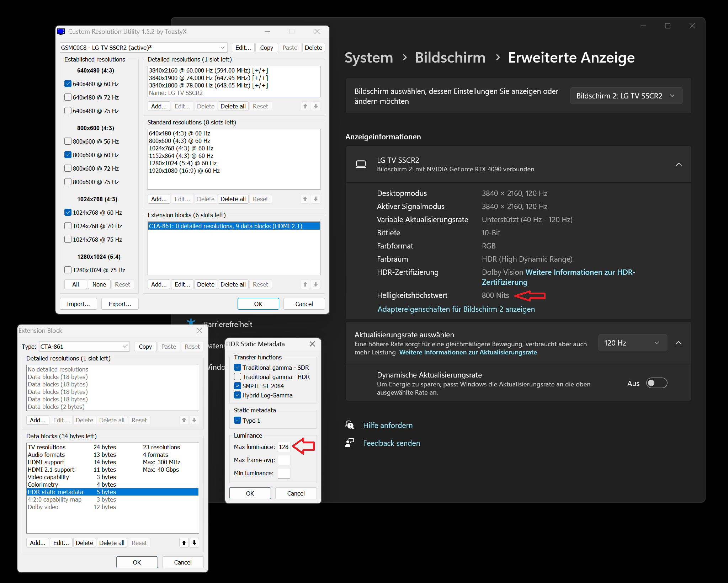Click the Hilfe anfordern help icon
Viewport: 728px width, 583px height.
350,425
